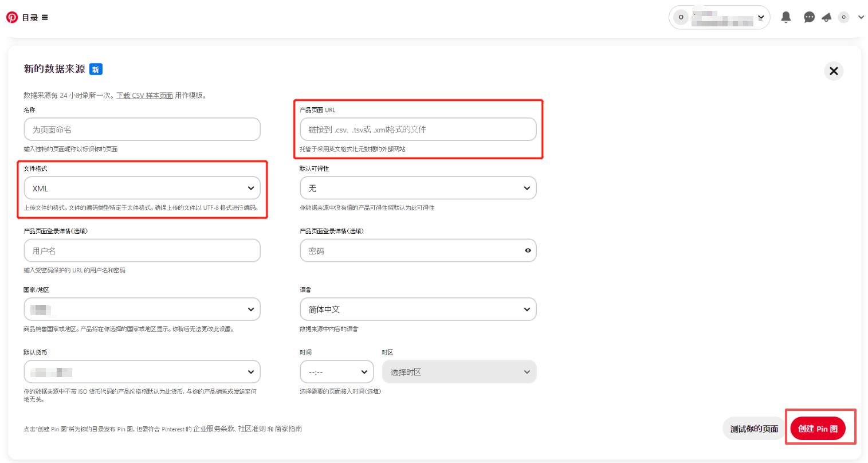The height and width of the screenshot is (463, 868).
Task: Open the notifications bell icon
Action: [785, 17]
